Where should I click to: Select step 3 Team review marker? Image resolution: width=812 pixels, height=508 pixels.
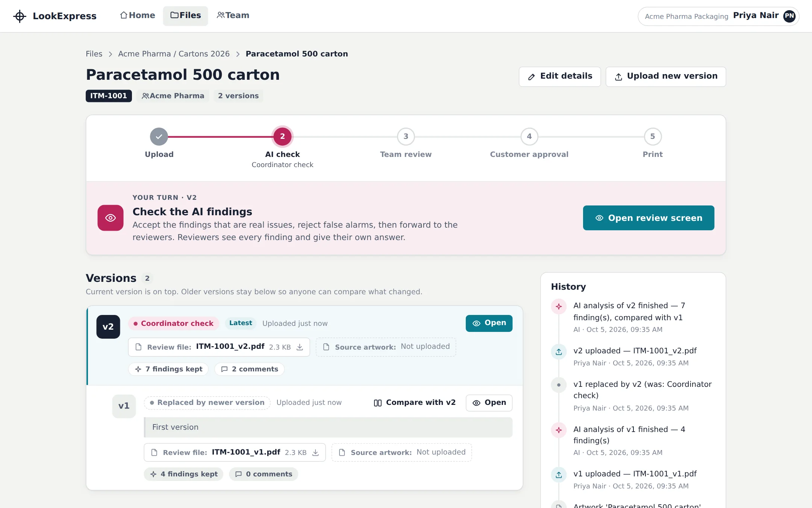pyautogui.click(x=406, y=137)
